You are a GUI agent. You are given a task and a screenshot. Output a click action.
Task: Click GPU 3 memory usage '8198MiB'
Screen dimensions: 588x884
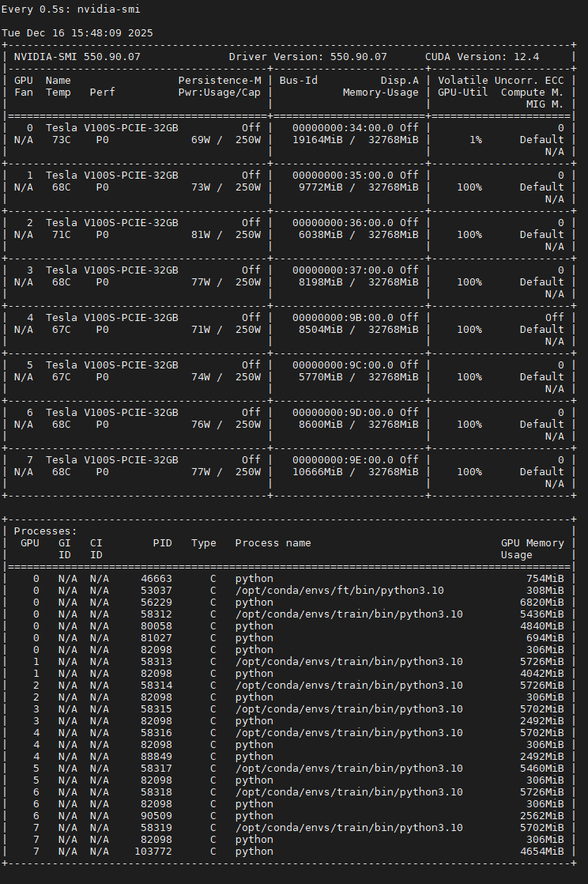coord(321,282)
